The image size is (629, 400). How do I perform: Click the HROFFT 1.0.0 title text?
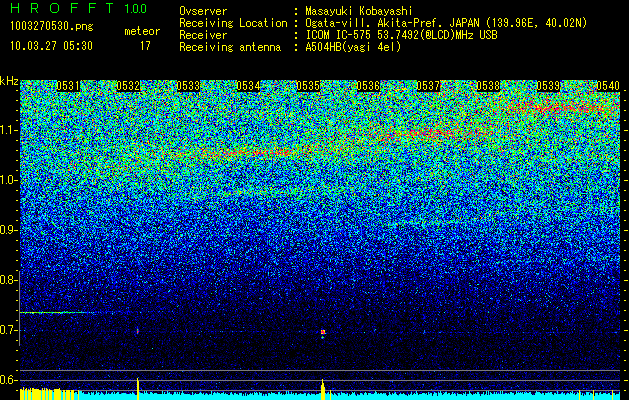79,8
